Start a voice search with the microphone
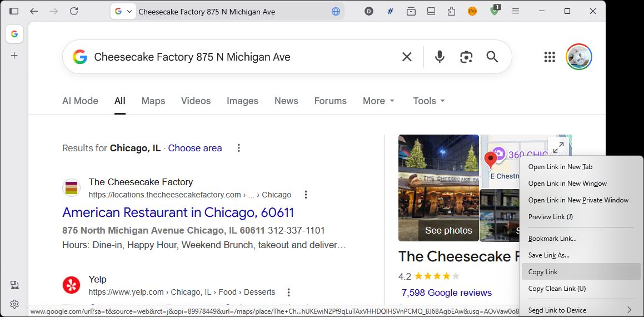This screenshot has width=644, height=317. click(440, 57)
